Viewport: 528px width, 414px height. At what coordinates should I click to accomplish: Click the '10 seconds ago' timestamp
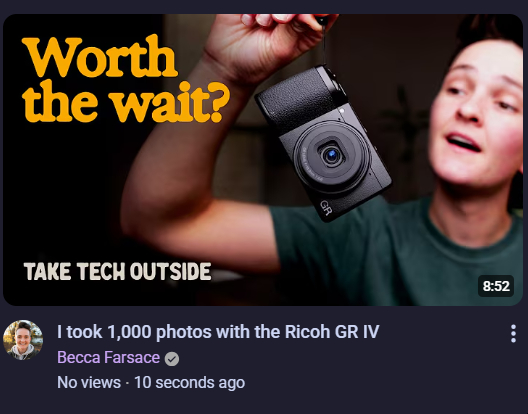point(190,383)
